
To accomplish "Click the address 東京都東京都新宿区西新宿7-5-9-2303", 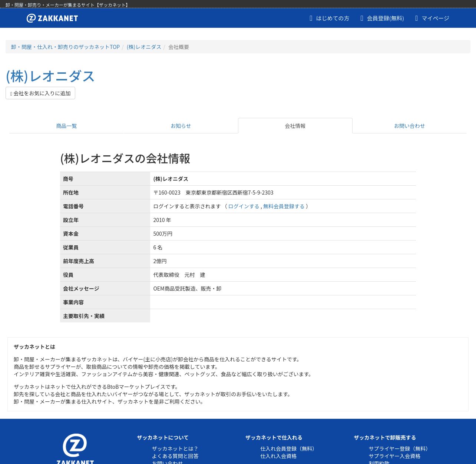I will (229, 193).
